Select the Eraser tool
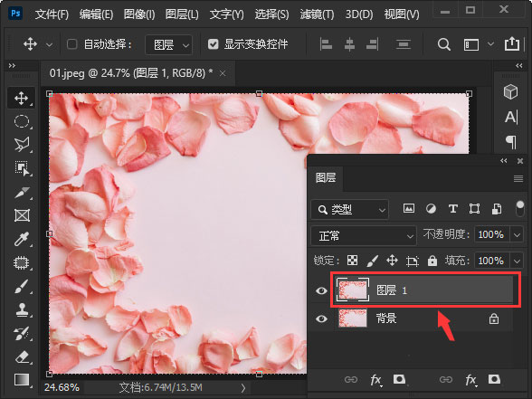 22,356
